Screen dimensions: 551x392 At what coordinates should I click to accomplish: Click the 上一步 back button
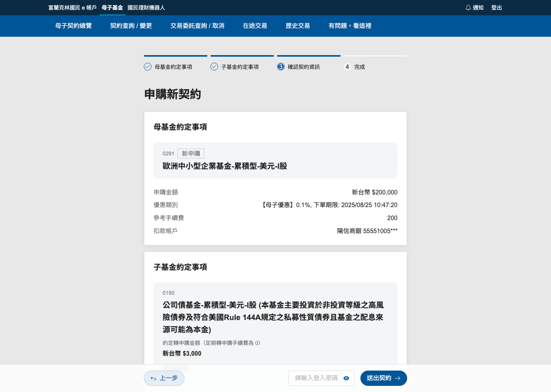[x=164, y=378]
